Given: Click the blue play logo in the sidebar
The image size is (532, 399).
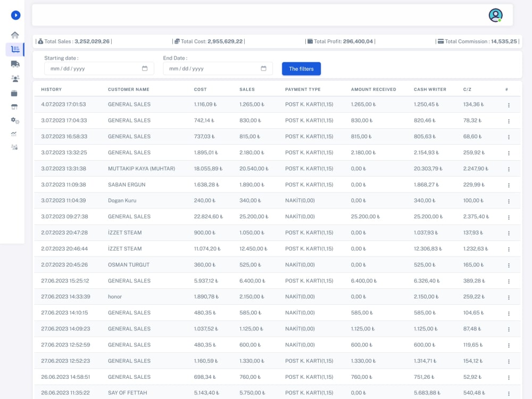Looking at the screenshot, I should click(x=15, y=15).
